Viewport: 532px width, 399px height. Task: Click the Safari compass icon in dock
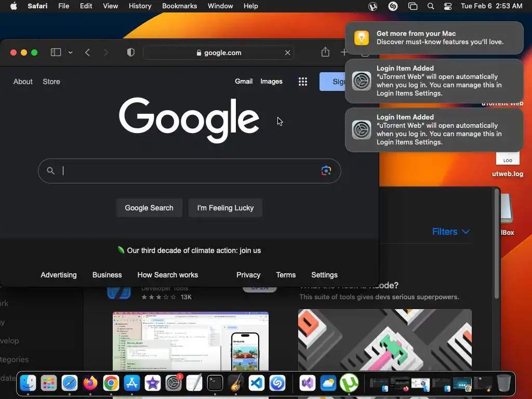(x=70, y=383)
